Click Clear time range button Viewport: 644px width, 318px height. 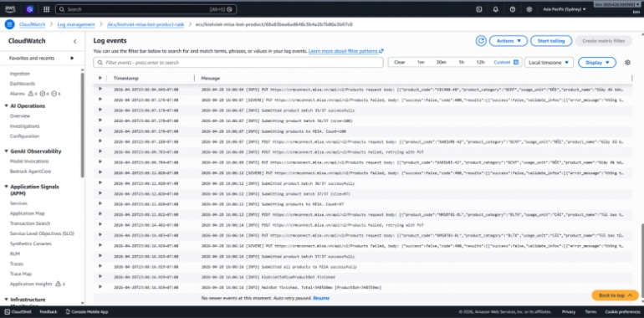[399, 63]
